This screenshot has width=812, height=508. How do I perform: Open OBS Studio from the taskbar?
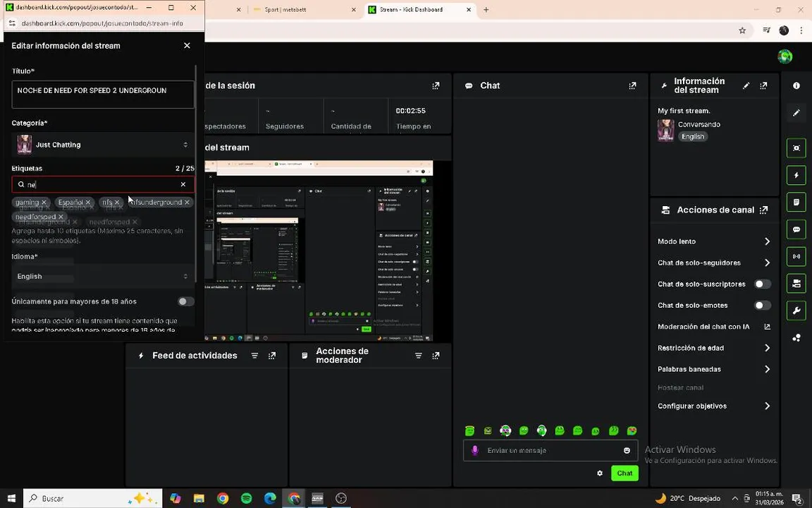coord(340,498)
